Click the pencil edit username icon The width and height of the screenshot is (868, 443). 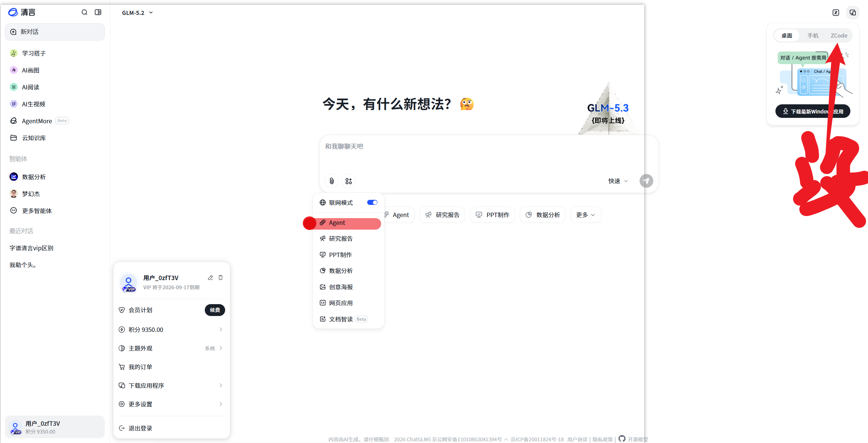pos(210,278)
